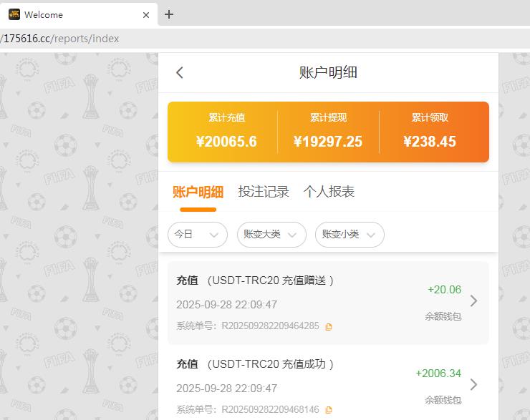The width and height of the screenshot is (530, 420).
Task: Click the +20.06 amount
Action: [x=445, y=289]
